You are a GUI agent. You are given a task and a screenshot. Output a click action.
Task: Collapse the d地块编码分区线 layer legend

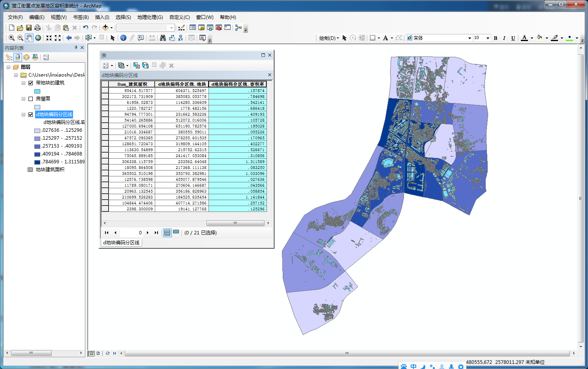pyautogui.click(x=23, y=114)
